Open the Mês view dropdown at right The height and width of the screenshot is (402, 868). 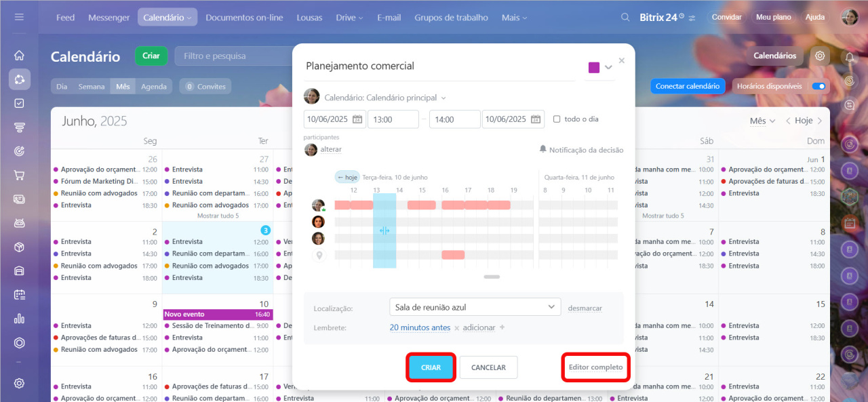tap(762, 121)
